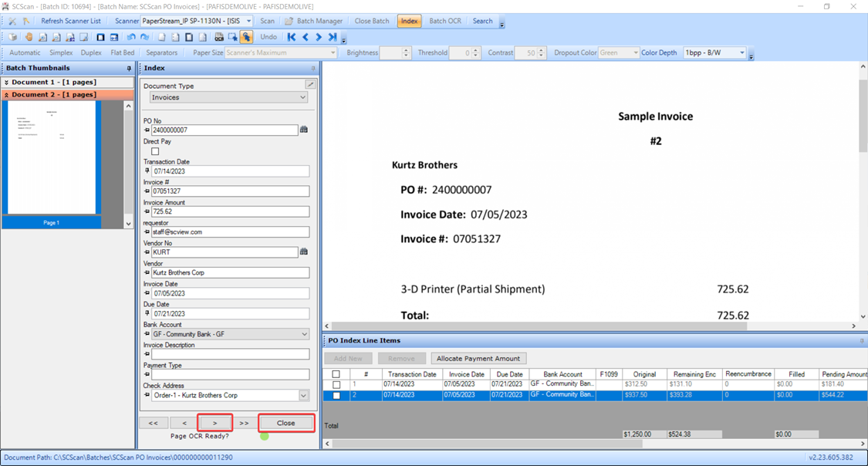Go to the first page navigation arrow

coord(291,37)
